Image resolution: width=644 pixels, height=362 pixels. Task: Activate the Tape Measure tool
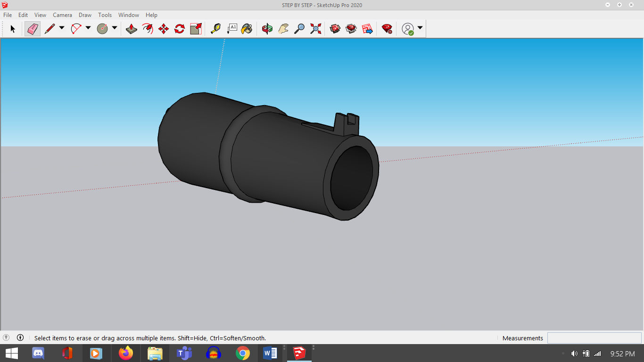[215, 29]
